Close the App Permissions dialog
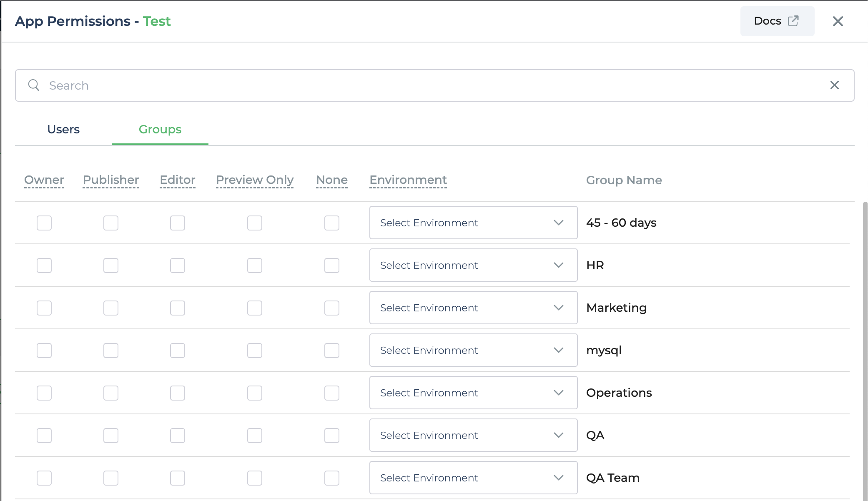The image size is (868, 501). tap(838, 22)
